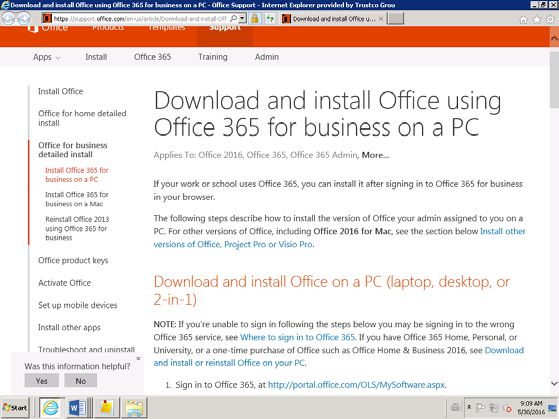Viewport: 559px width, 419px height.
Task: Click the security lock icon
Action: tap(255, 18)
